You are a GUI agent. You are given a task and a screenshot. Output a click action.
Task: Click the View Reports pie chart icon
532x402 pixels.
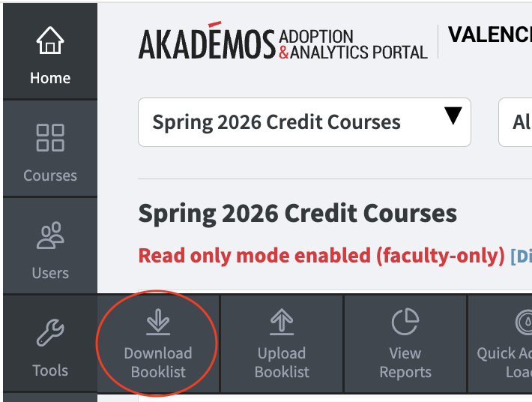point(405,322)
